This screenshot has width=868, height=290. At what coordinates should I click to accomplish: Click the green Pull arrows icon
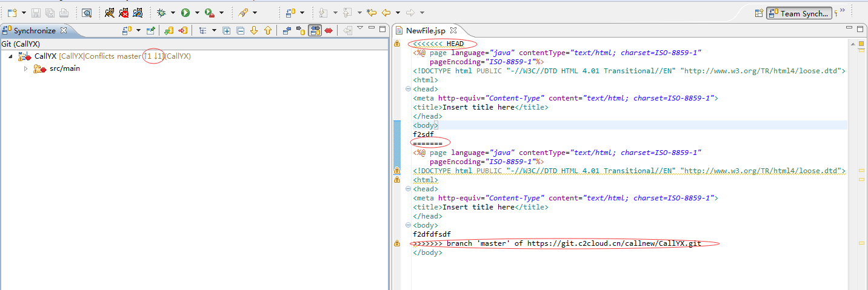(x=169, y=30)
